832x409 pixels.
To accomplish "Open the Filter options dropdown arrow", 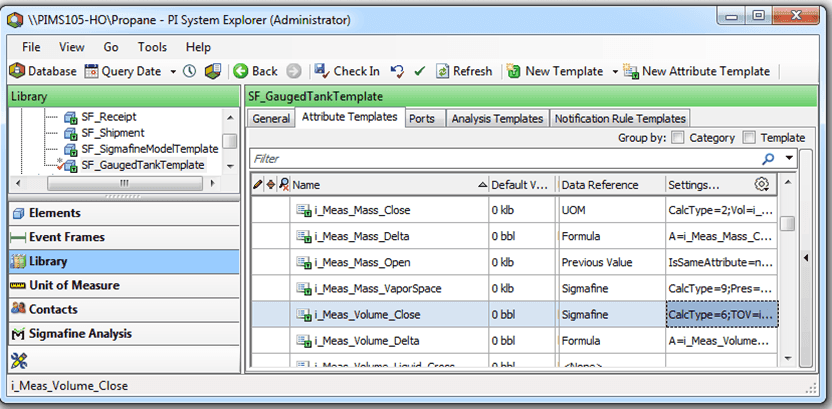I will (x=790, y=158).
